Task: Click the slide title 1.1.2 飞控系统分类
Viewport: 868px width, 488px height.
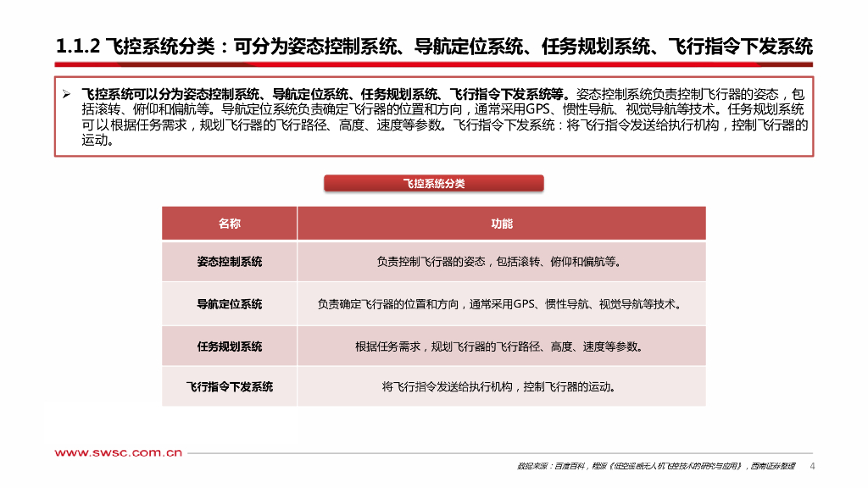Action: pos(434,47)
